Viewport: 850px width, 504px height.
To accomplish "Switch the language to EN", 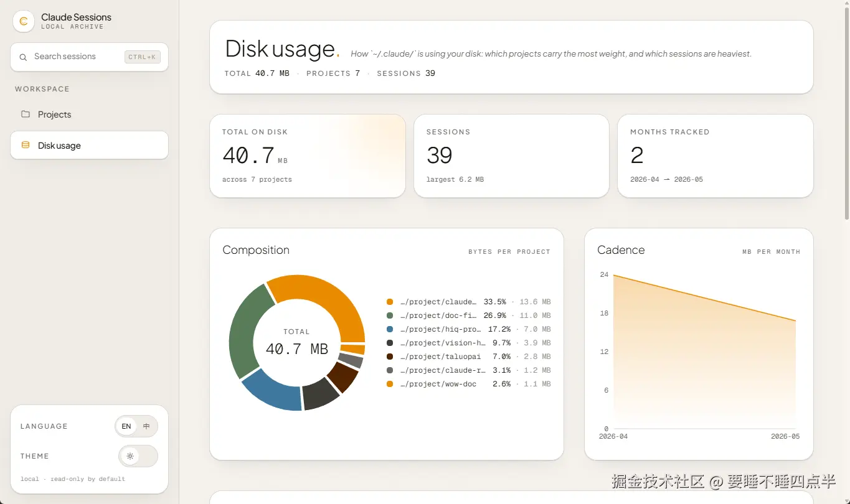I will (x=126, y=426).
